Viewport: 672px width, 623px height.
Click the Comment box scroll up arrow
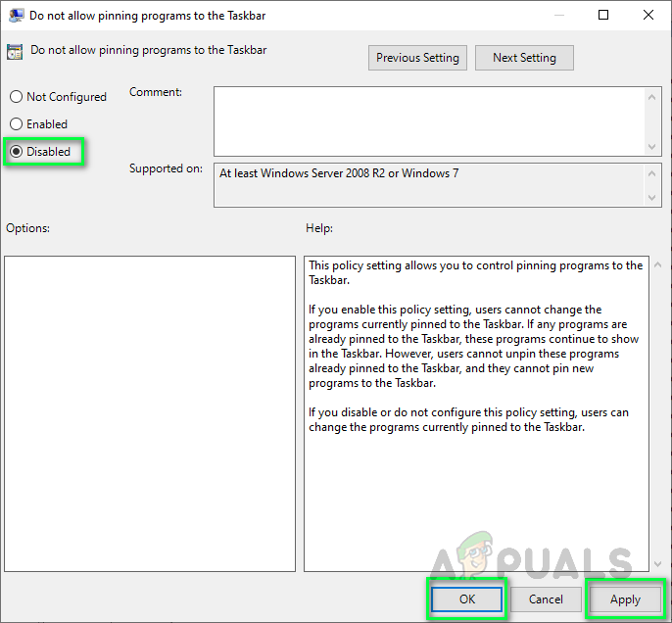(651, 97)
